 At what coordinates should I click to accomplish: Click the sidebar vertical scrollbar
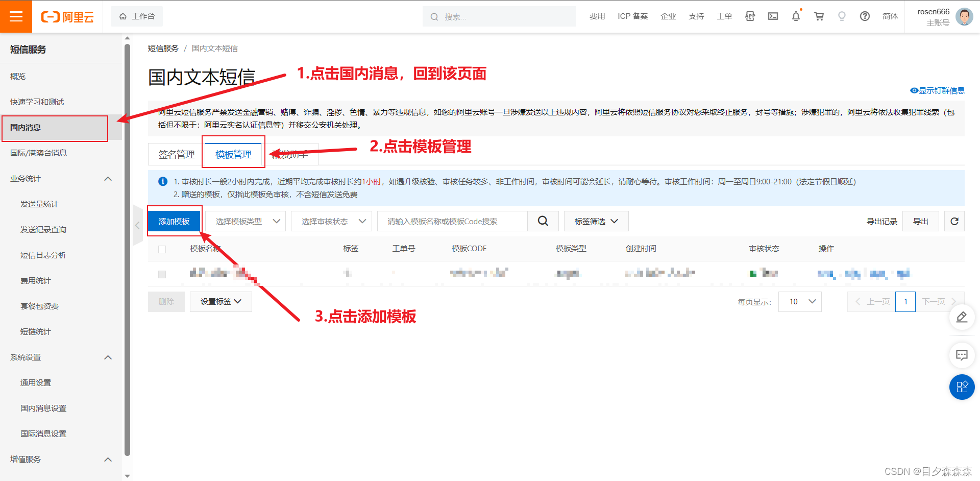click(x=127, y=249)
